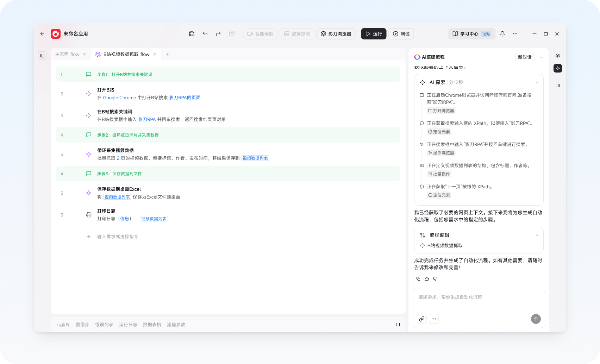This screenshot has width=600, height=364.
Task: Toggle the left sidebar panel icon
Action: point(42,56)
